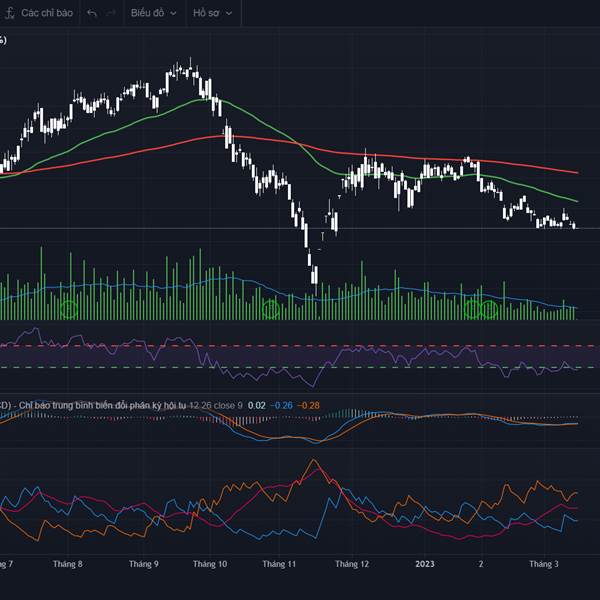
Task: Click the chevron next to Hồ sơ
Action: point(229,14)
